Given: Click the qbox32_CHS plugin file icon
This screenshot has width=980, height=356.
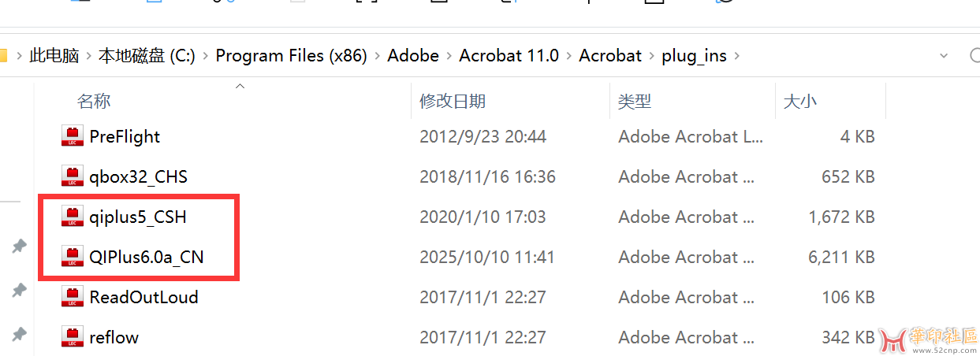Looking at the screenshot, I should 72,176.
